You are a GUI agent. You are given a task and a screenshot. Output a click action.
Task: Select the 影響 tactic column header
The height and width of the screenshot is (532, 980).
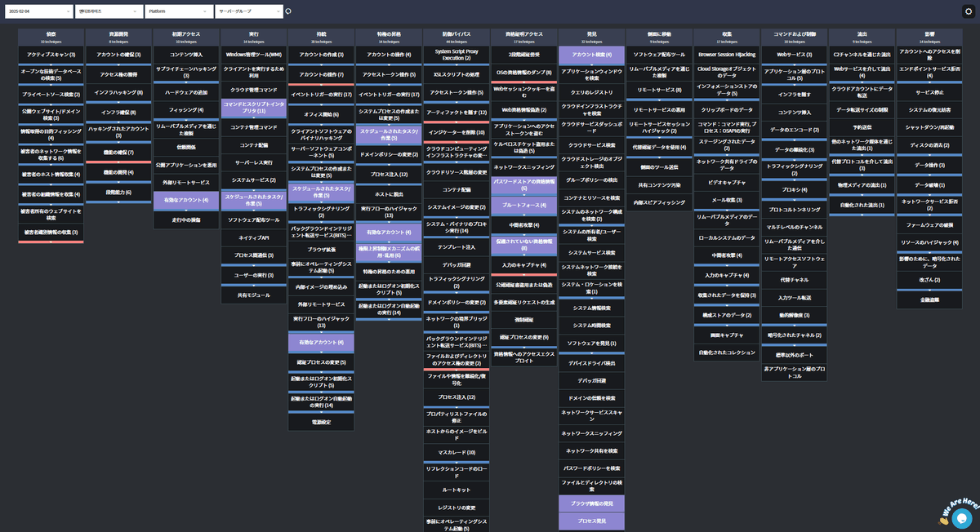[929, 37]
